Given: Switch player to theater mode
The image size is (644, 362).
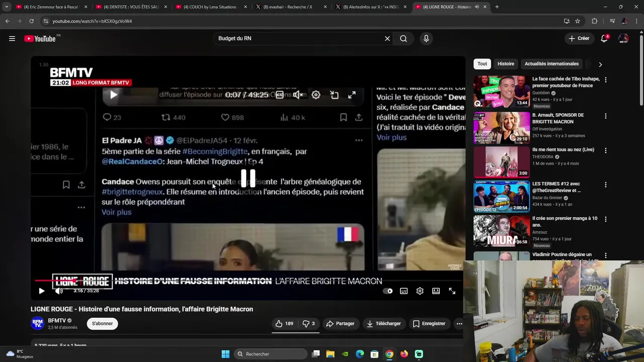Looking at the screenshot, I should [x=436, y=291].
